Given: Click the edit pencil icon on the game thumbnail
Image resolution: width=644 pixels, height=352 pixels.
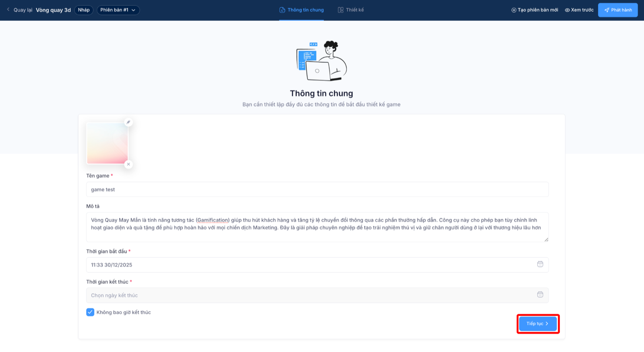Looking at the screenshot, I should tap(128, 122).
